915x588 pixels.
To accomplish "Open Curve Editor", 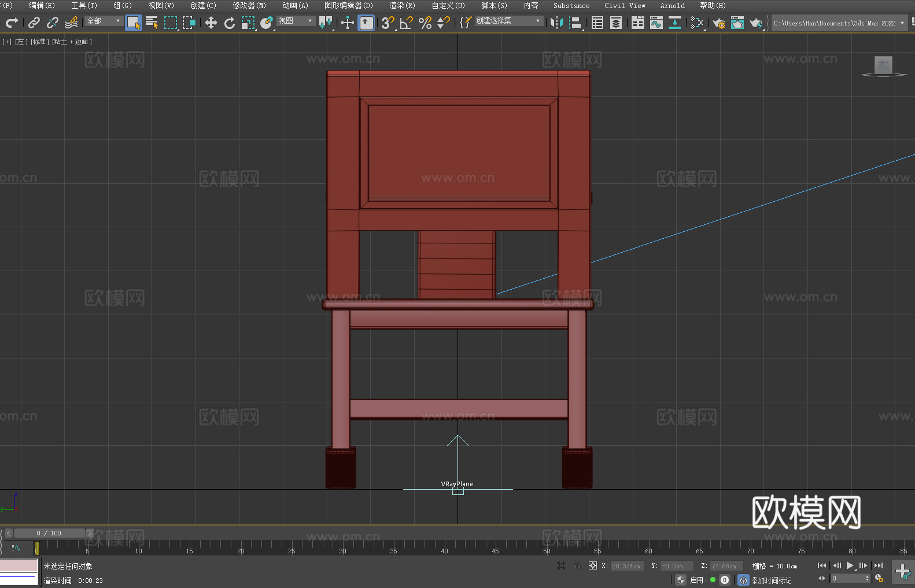I will (x=656, y=23).
